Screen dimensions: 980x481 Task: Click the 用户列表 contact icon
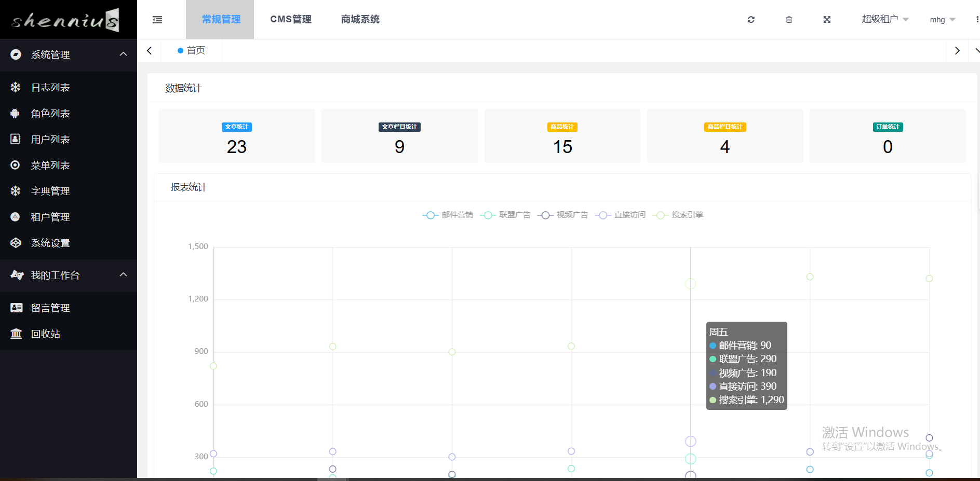16,139
